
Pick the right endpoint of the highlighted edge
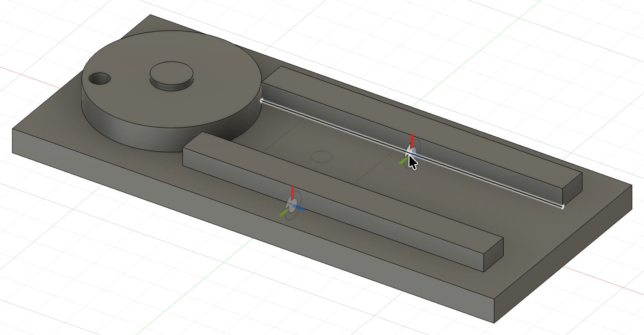(562, 207)
